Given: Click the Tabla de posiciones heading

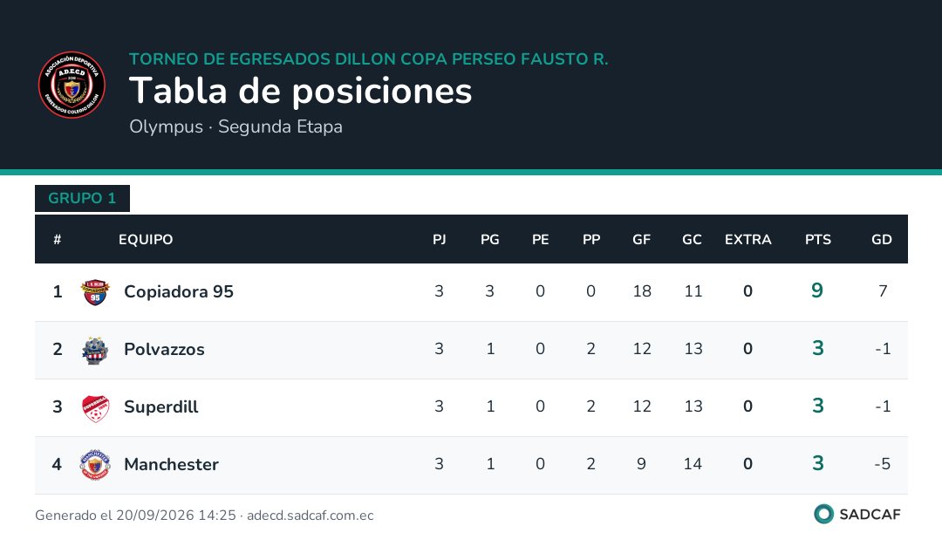Looking at the screenshot, I should click(300, 92).
